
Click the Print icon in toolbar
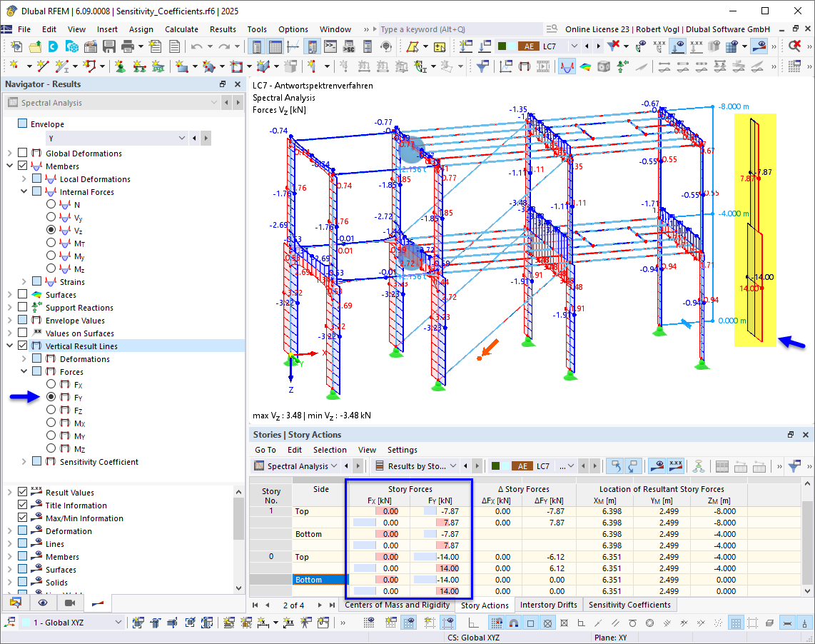point(128,46)
